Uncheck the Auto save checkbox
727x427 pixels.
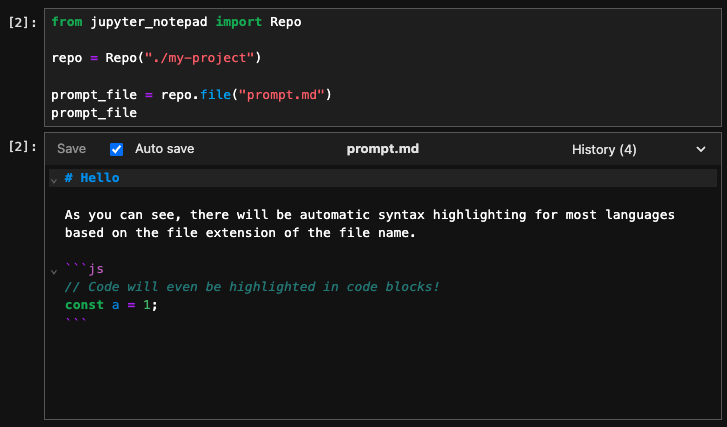pyautogui.click(x=116, y=149)
